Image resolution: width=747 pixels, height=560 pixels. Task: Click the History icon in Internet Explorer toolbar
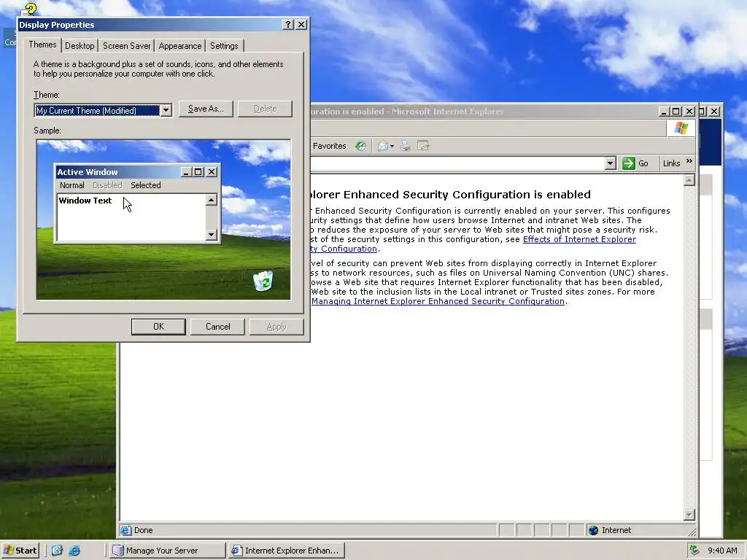point(360,146)
